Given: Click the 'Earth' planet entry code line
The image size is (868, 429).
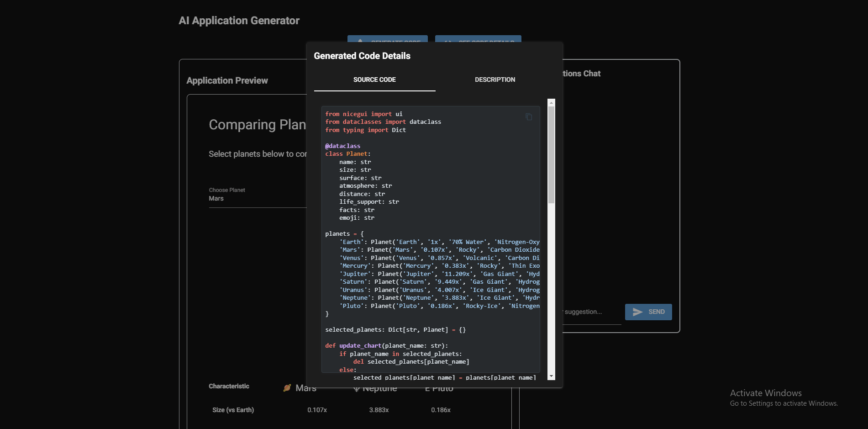Looking at the screenshot, I should click(x=439, y=242).
